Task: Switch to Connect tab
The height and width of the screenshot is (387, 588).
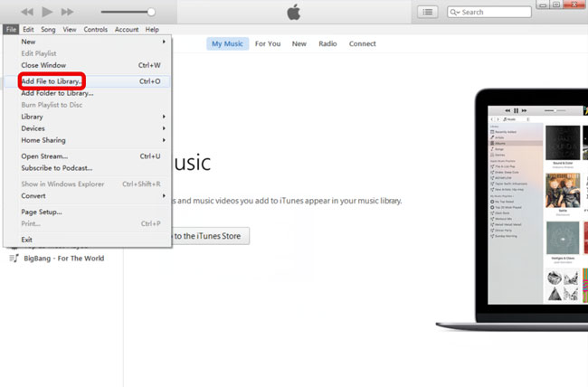Action: click(362, 44)
